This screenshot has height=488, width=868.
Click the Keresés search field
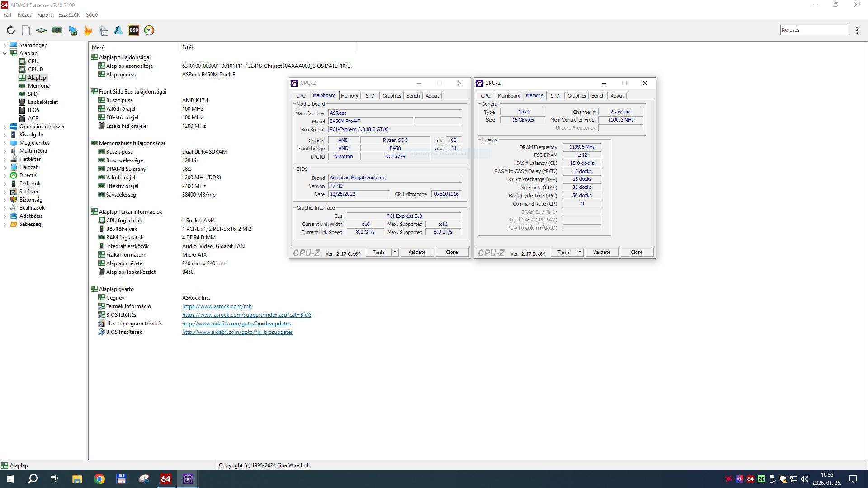pos(813,30)
